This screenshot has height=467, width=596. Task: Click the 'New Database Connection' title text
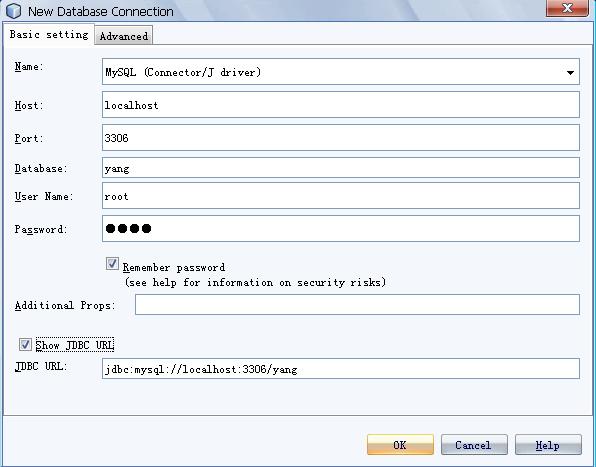101,11
